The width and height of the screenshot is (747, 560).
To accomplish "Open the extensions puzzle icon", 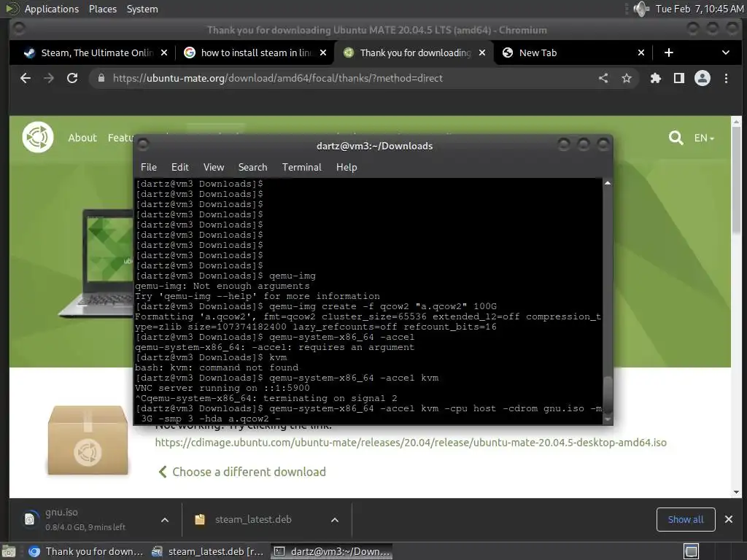I will pos(656,78).
